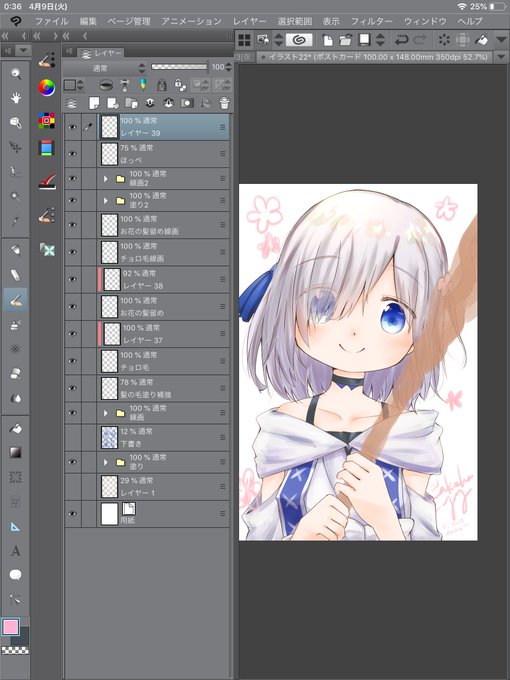The width and height of the screenshot is (510, 680).
Task: Adjust the layer opacity slider
Action: 179,67
